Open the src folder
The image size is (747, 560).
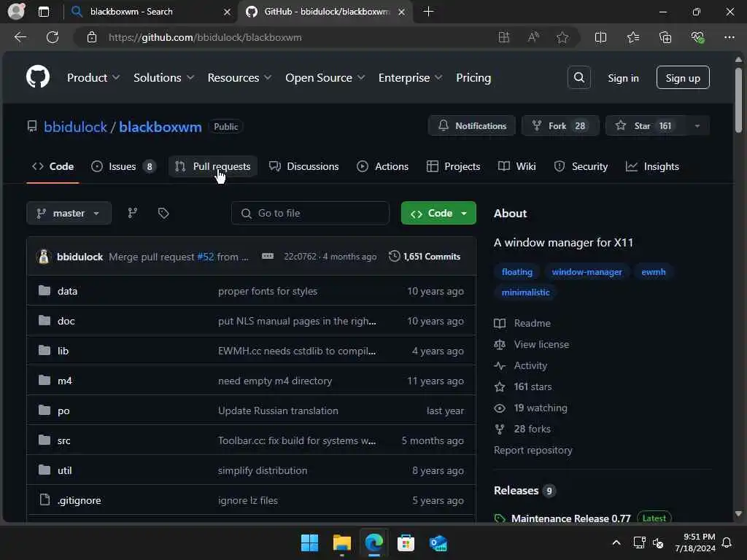coord(64,440)
